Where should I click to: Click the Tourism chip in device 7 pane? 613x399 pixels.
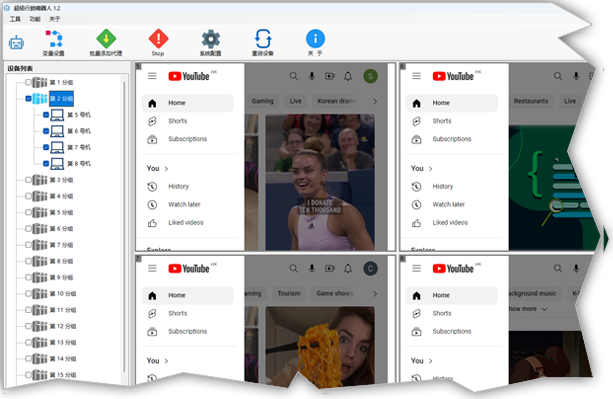[289, 293]
